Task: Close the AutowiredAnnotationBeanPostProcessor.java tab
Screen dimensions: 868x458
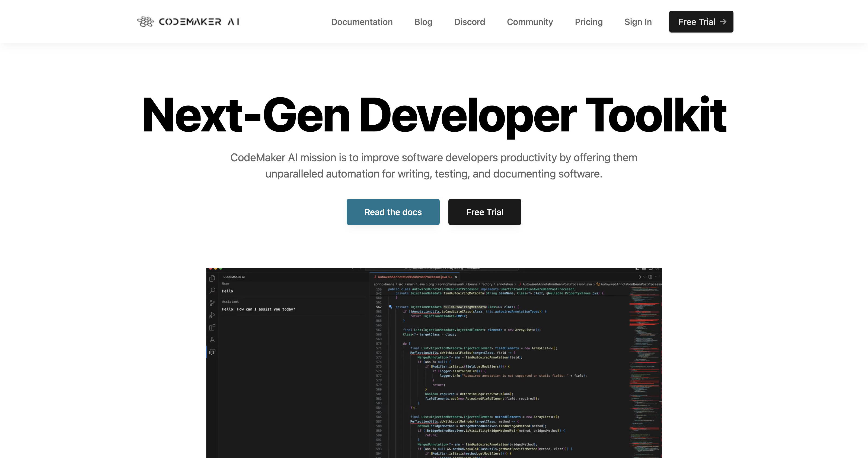Action: (x=456, y=277)
